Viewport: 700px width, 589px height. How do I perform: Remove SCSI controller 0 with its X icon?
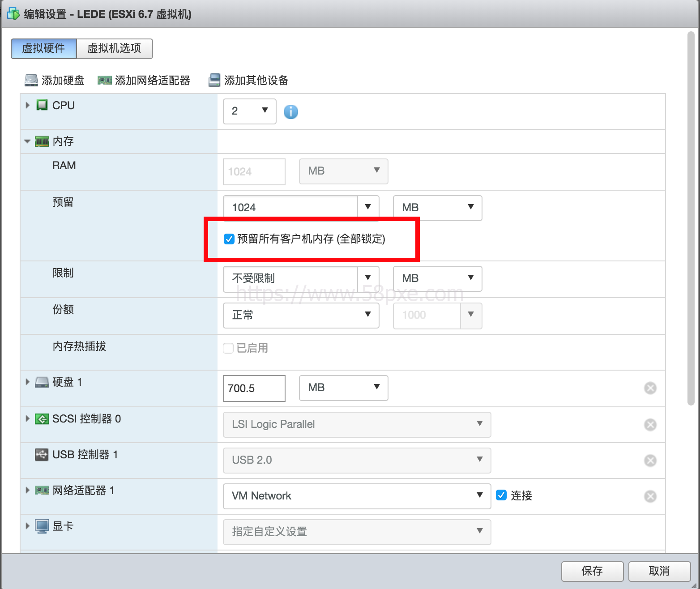(650, 425)
